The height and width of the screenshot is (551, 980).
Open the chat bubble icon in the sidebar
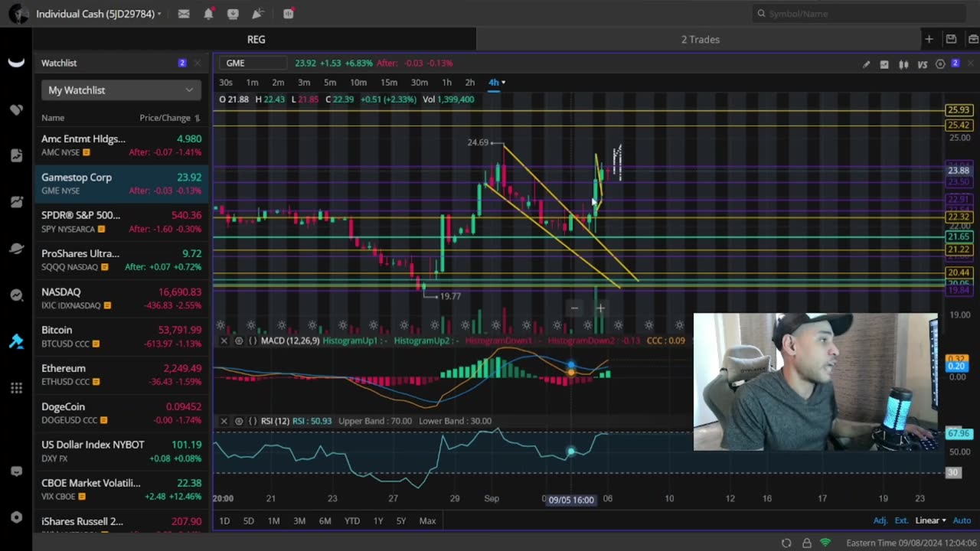pos(16,472)
